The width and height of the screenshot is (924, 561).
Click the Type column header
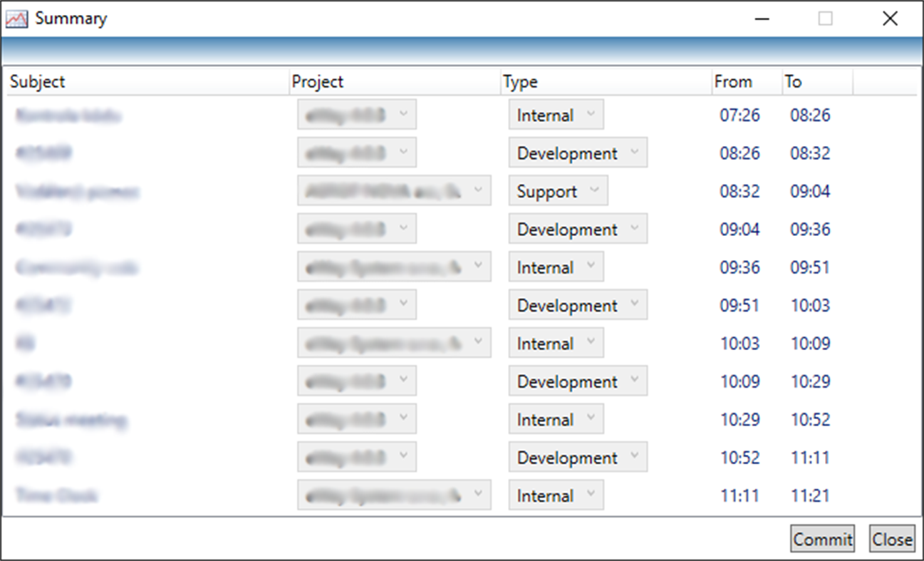520,82
